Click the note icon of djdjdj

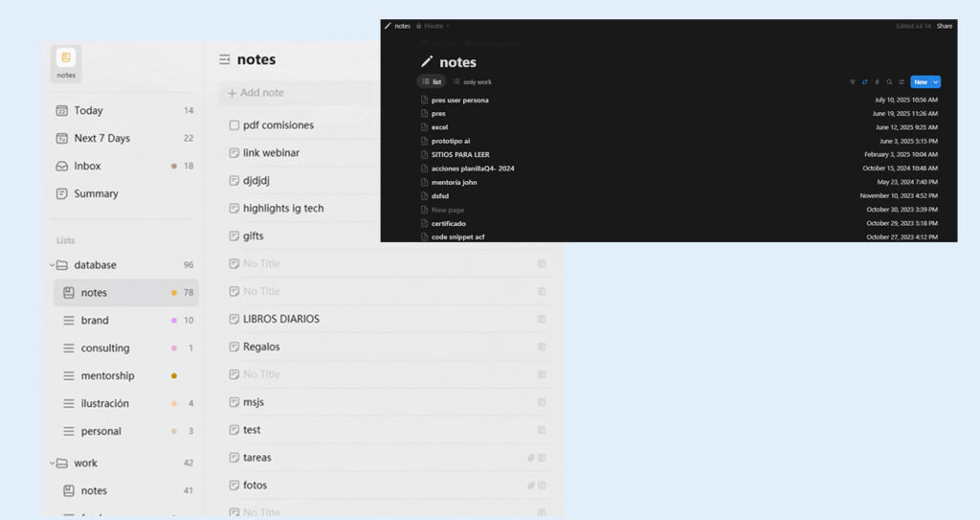[x=234, y=180]
